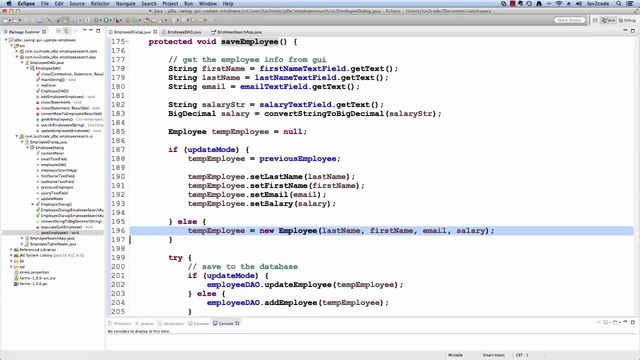Click the Writable status bar entry
The height and width of the screenshot is (360, 640).
(456, 355)
